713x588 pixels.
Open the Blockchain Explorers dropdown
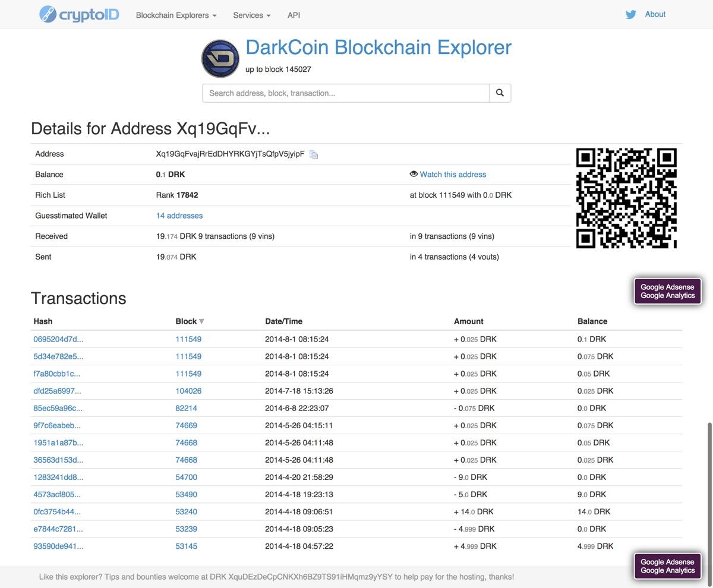coord(176,15)
